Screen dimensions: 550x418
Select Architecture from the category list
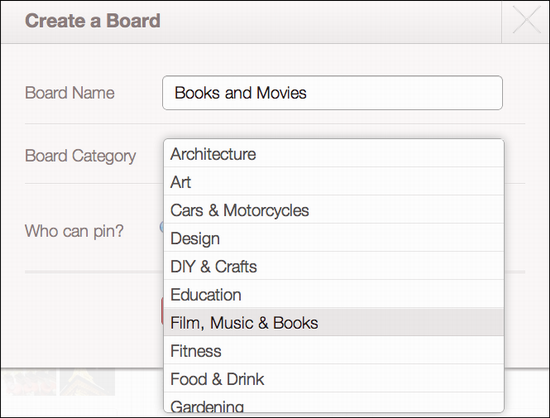tap(334, 154)
